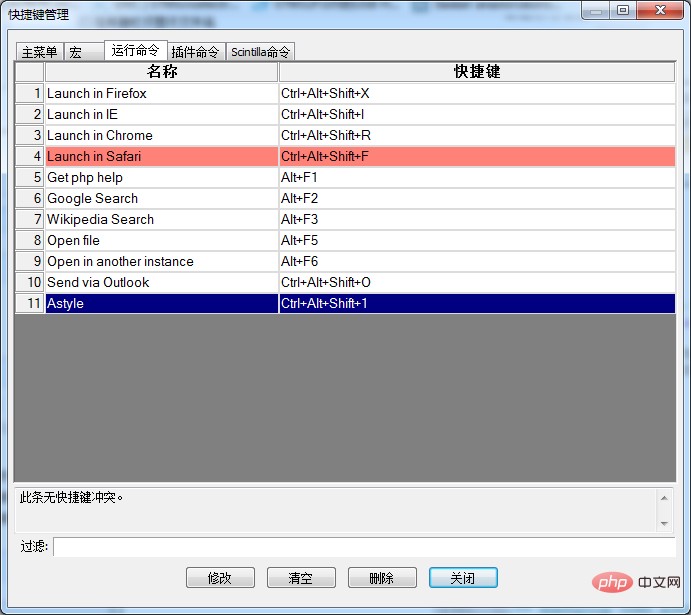Select the Get php help command
Image resolution: width=691 pixels, height=615 pixels.
pyautogui.click(x=160, y=177)
